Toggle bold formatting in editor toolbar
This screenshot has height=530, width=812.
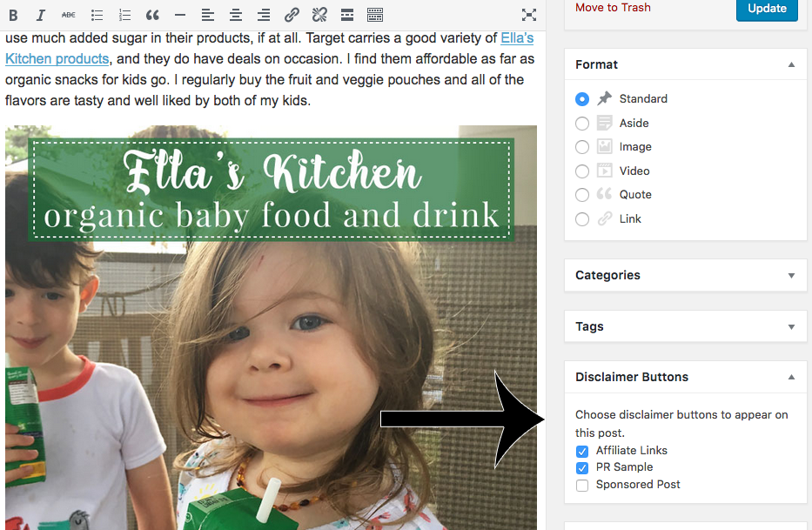13,15
